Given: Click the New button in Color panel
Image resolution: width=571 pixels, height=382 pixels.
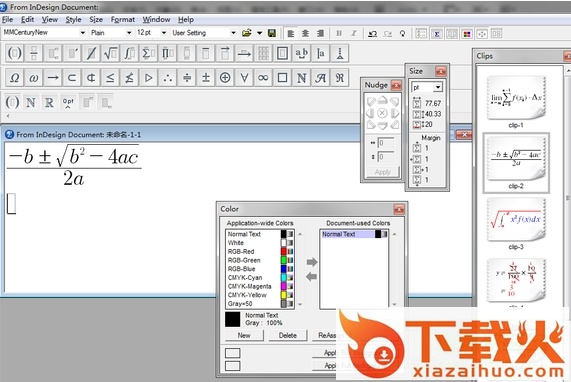Looking at the screenshot, I should pyautogui.click(x=244, y=335).
